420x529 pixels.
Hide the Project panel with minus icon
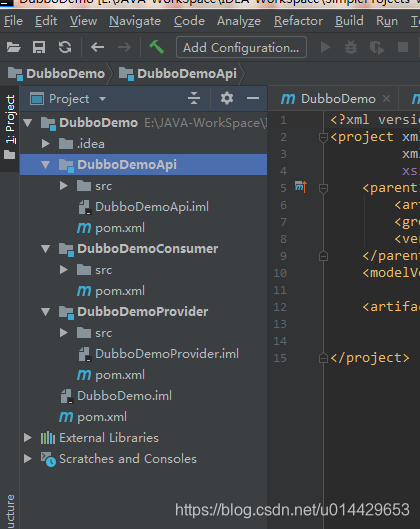253,99
